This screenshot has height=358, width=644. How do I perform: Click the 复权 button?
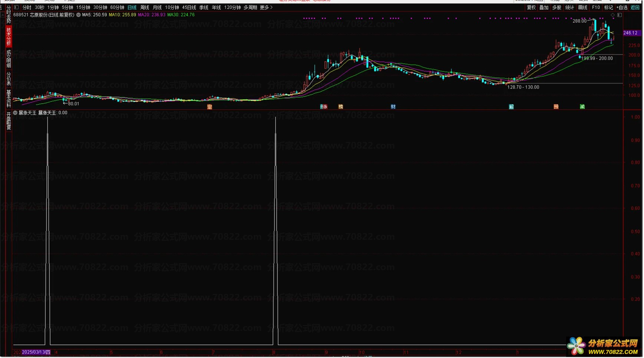532,7
